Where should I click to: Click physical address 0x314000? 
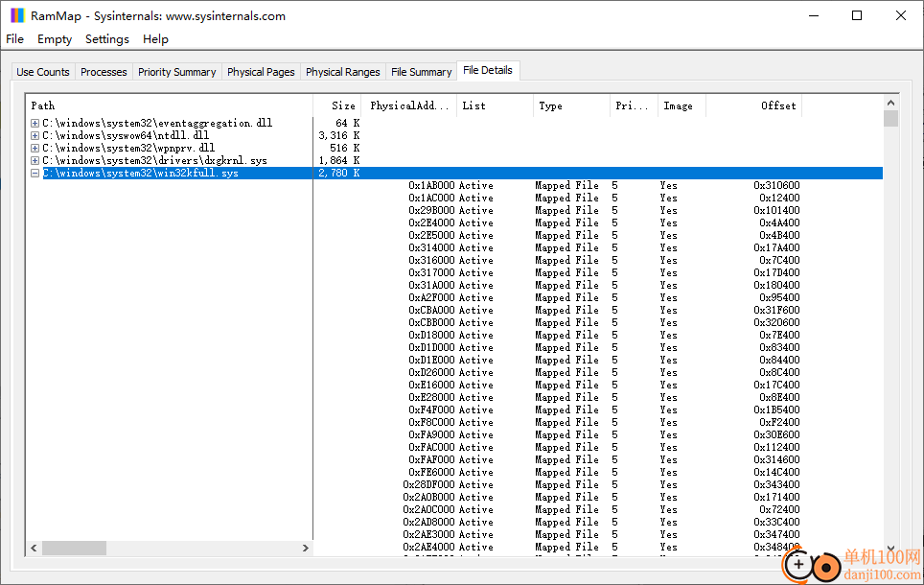(431, 247)
